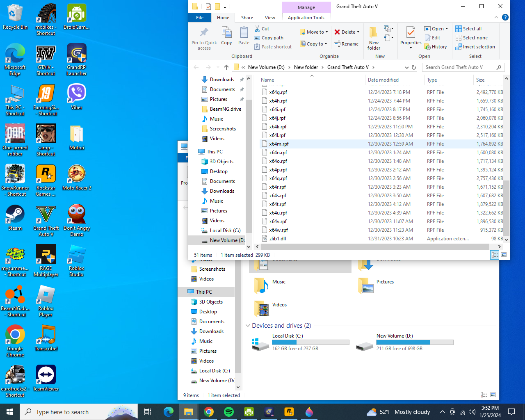Click the Refresh button beside the address bar

pyautogui.click(x=414, y=67)
